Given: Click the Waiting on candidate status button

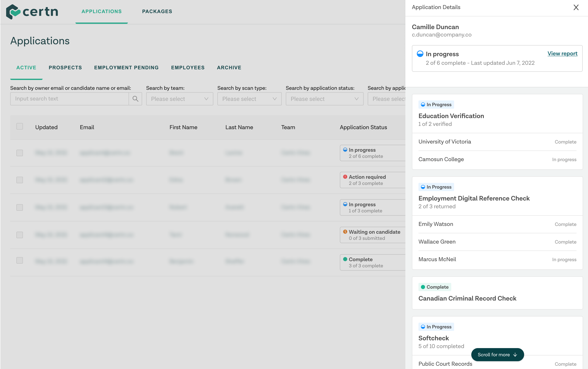Looking at the screenshot, I should 373,235.
